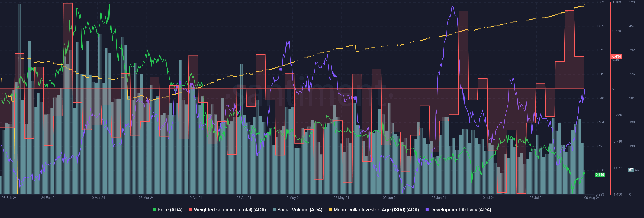Viewport: 644px width, 218px height.
Task: Click the 1.169 sentiment axis value
Action: (x=616, y=2)
